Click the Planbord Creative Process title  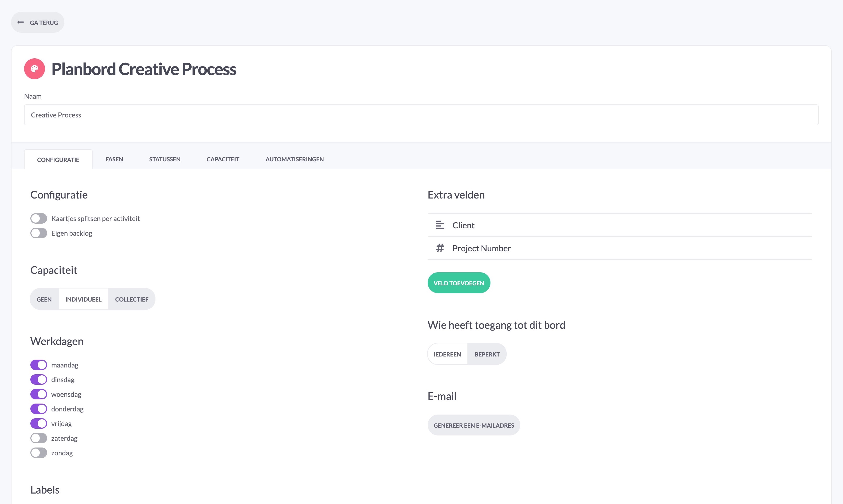pyautogui.click(x=144, y=69)
